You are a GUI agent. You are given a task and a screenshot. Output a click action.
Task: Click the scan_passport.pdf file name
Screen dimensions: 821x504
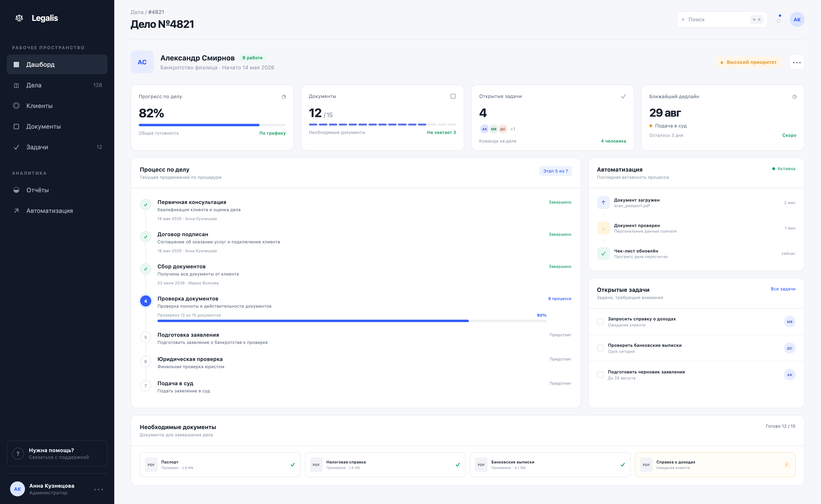click(x=632, y=206)
